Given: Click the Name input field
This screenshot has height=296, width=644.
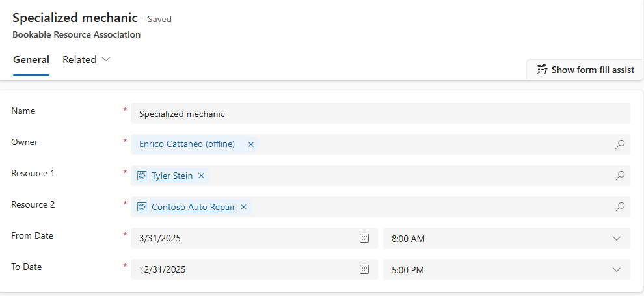Looking at the screenshot, I should pyautogui.click(x=381, y=113).
